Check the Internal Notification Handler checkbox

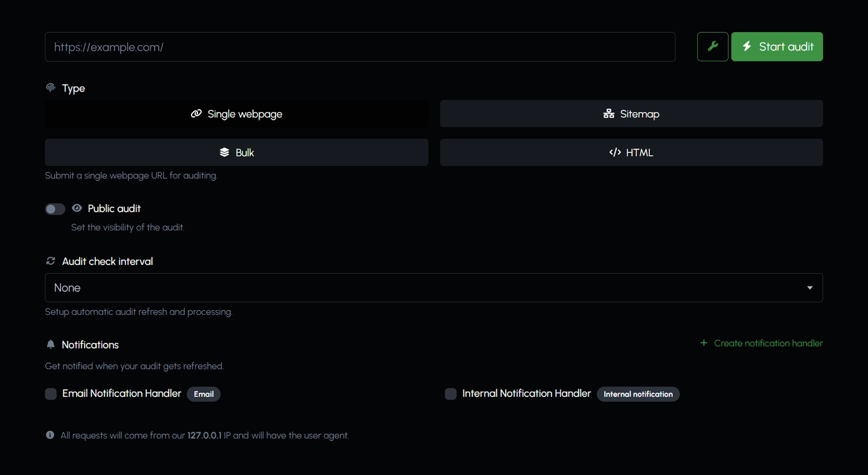pos(450,394)
